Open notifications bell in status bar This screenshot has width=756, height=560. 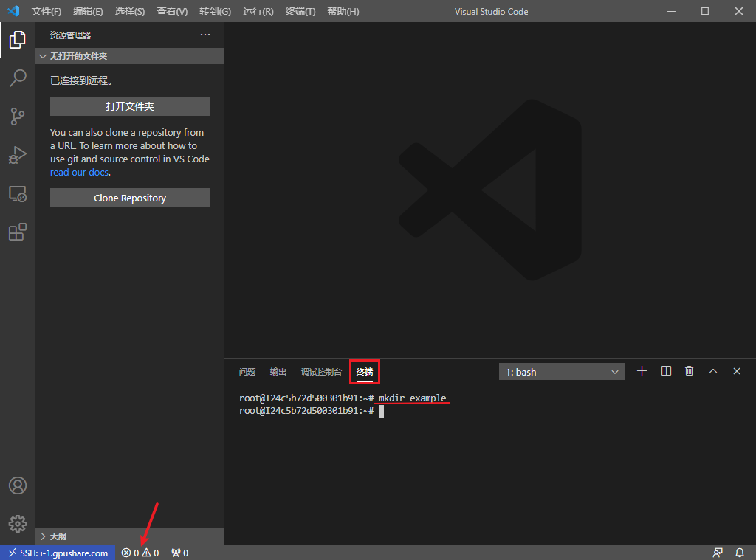pyautogui.click(x=740, y=553)
